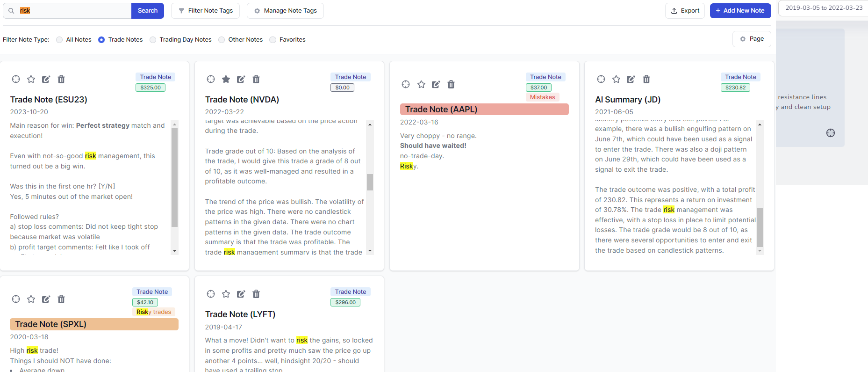Click the crosshair icon on the LYFT note
Screen dimensions: 868x372
point(211,294)
